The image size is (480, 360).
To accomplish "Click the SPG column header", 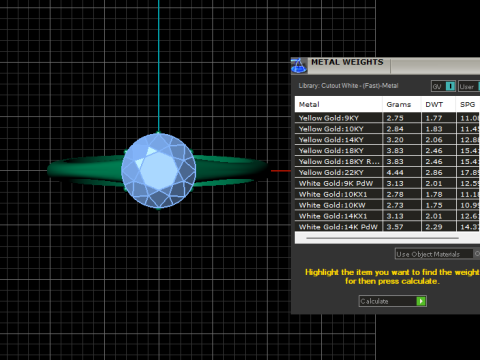I will tap(468, 104).
